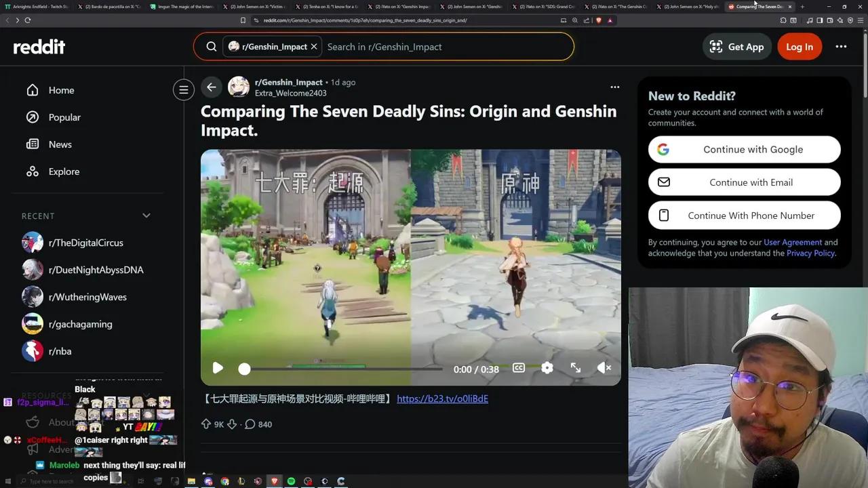Toggle closed captions on video
The height and width of the screenshot is (488, 868).
coord(519,368)
